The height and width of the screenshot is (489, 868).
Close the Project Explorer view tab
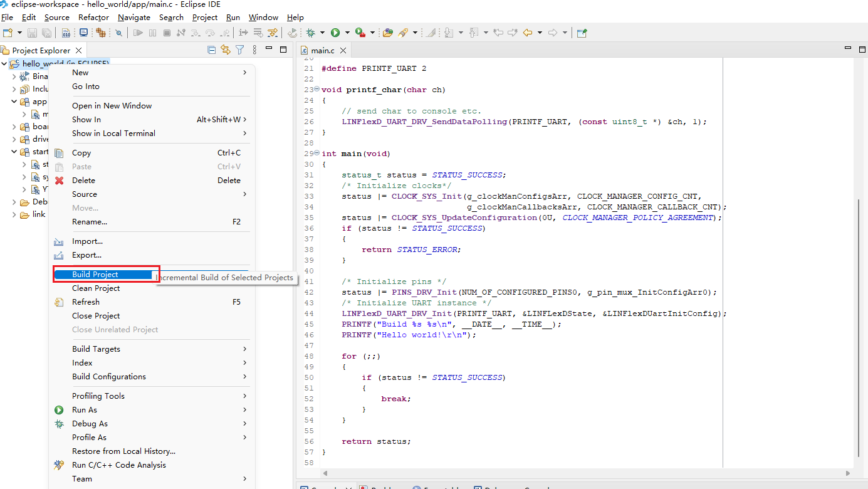point(78,50)
